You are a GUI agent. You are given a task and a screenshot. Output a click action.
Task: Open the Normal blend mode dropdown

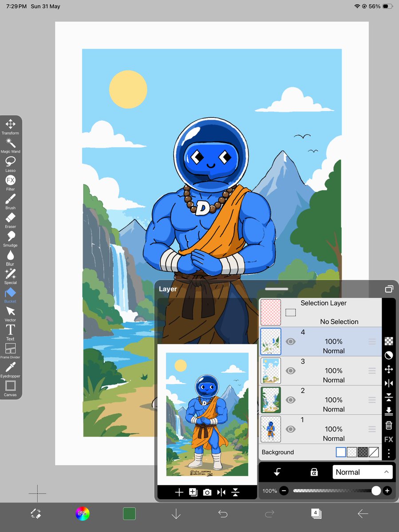pyautogui.click(x=363, y=472)
